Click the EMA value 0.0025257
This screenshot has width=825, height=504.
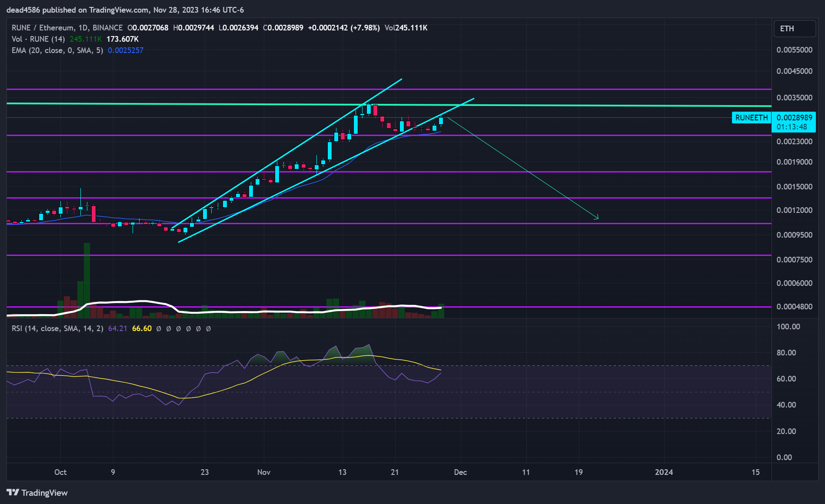coord(126,50)
